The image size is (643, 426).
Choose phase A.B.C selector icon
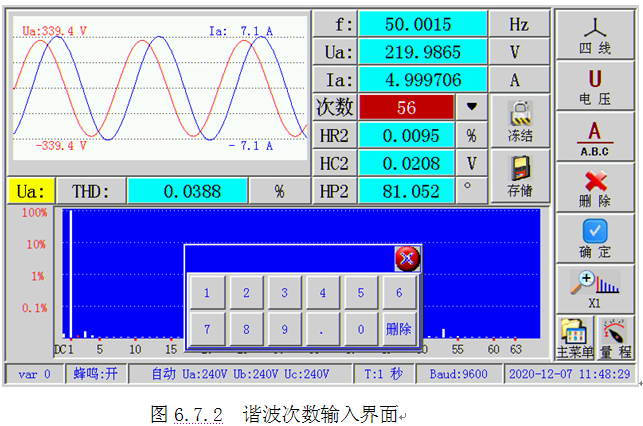(x=595, y=138)
